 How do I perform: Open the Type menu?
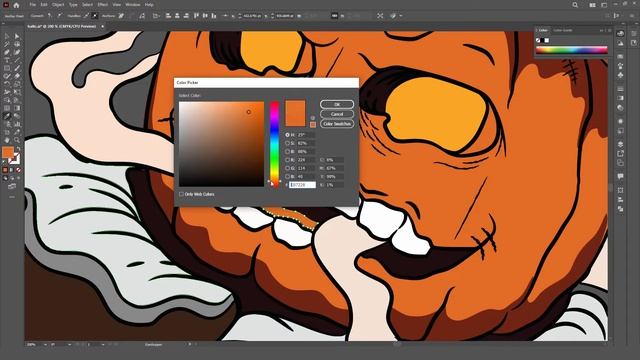(73, 5)
